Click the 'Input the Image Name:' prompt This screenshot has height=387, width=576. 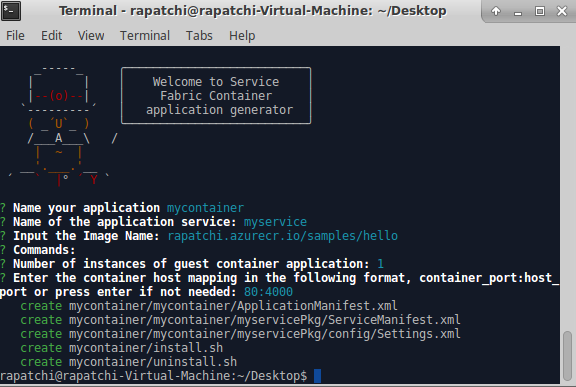[x=86, y=236]
